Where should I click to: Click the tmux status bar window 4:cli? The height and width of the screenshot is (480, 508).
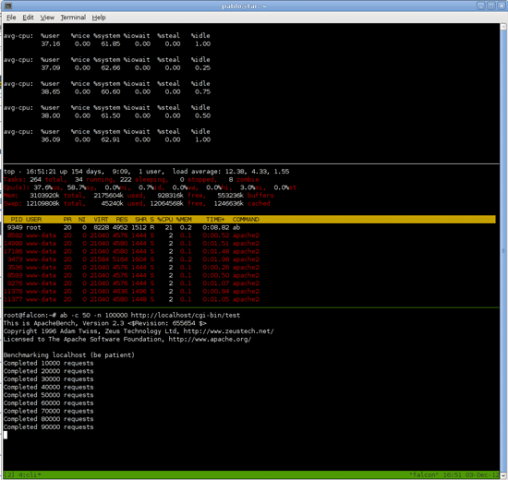[28, 474]
